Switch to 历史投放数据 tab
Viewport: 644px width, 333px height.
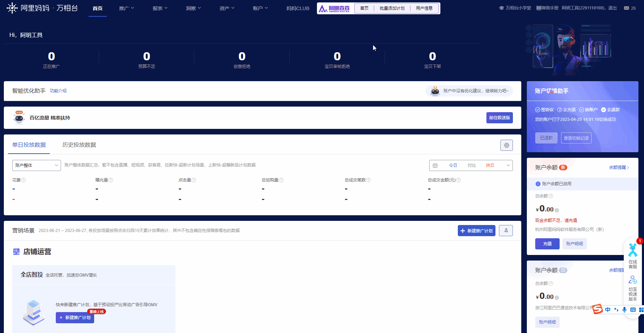point(79,145)
